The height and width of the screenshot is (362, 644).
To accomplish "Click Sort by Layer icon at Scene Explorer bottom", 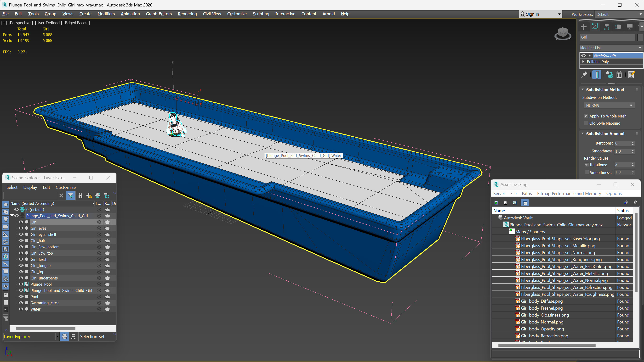I will pos(64,336).
